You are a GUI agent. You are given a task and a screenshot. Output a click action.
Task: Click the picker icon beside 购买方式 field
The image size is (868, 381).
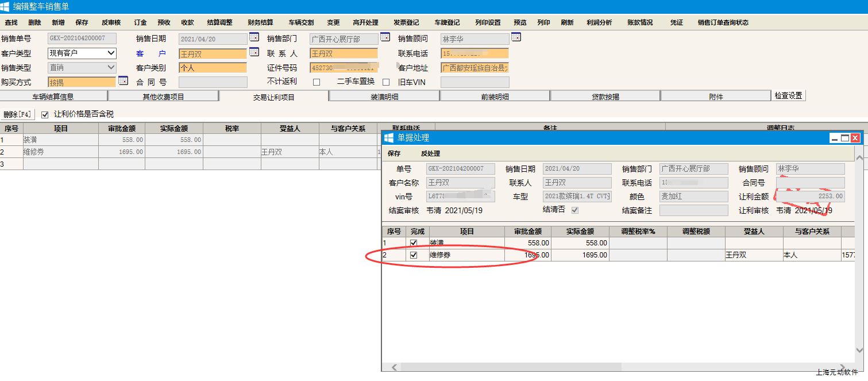pos(123,80)
